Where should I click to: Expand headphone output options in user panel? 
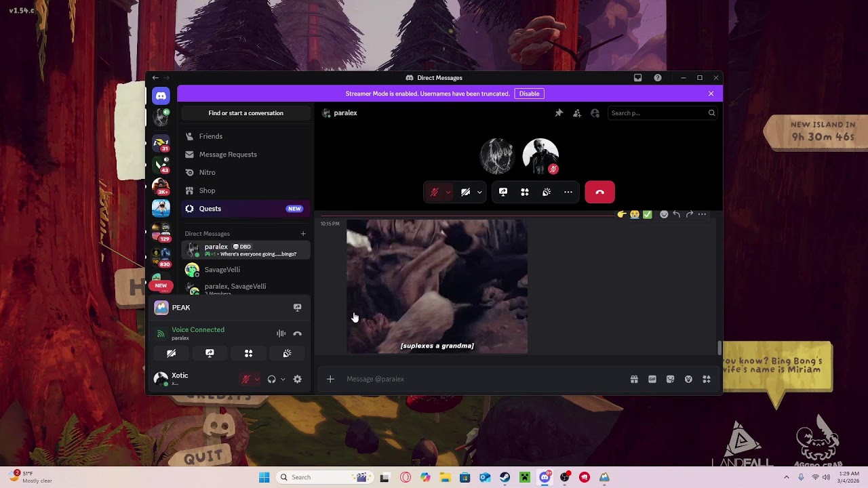(x=283, y=380)
